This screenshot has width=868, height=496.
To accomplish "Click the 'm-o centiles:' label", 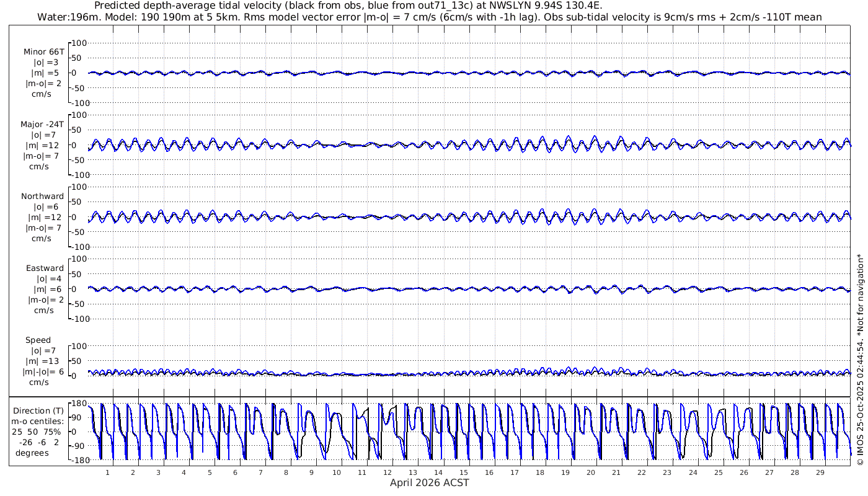I will [x=38, y=421].
